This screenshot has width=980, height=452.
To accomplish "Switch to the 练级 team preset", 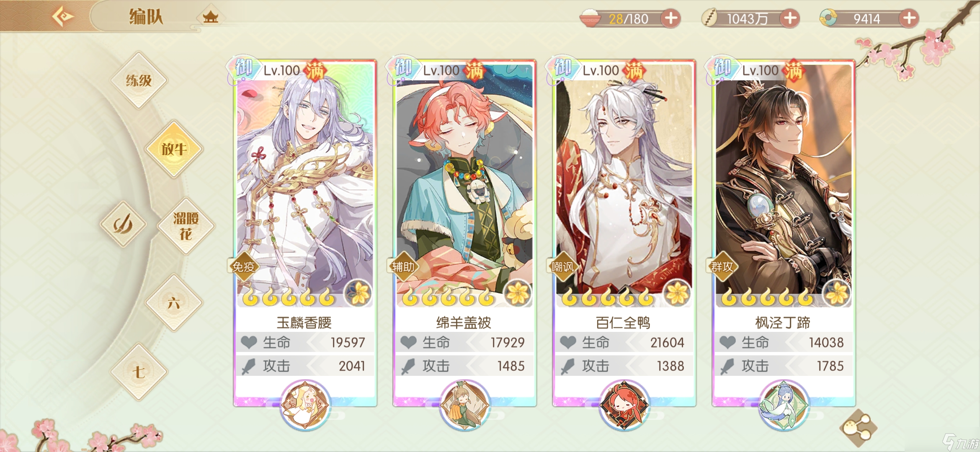I will [x=139, y=80].
